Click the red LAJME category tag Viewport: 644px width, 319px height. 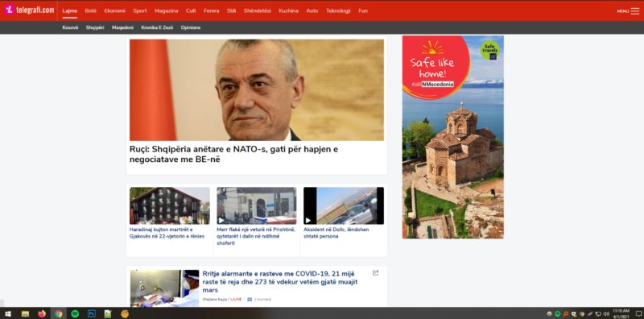[236, 300]
